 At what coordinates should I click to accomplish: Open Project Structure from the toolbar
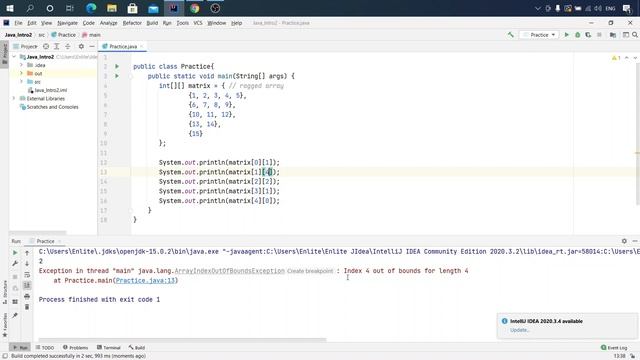pos(613,35)
